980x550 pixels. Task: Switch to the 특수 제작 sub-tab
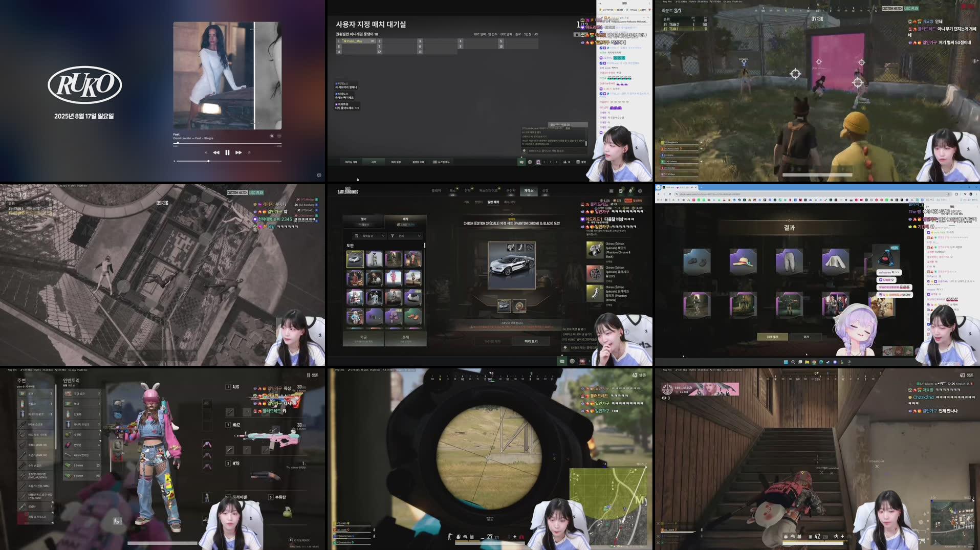tap(510, 202)
